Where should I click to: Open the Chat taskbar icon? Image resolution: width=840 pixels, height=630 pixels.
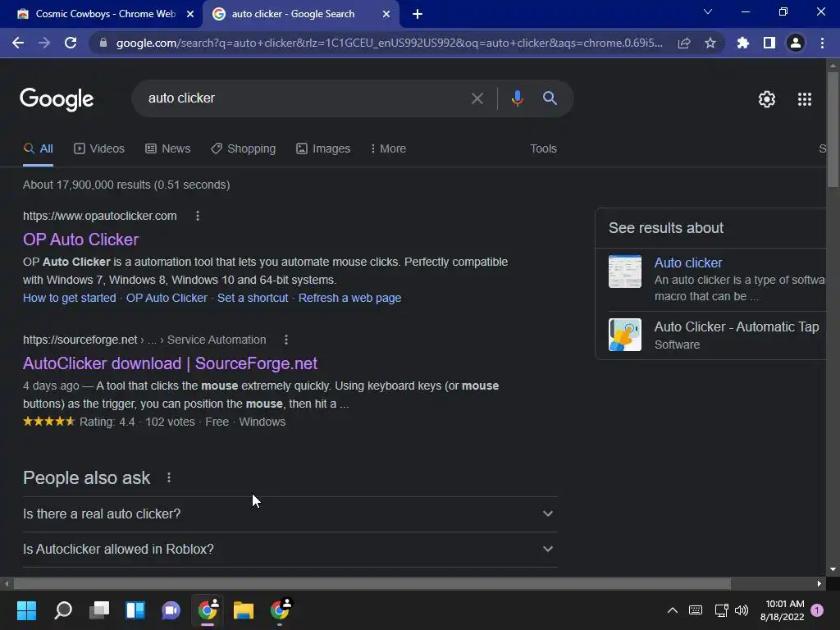171,610
